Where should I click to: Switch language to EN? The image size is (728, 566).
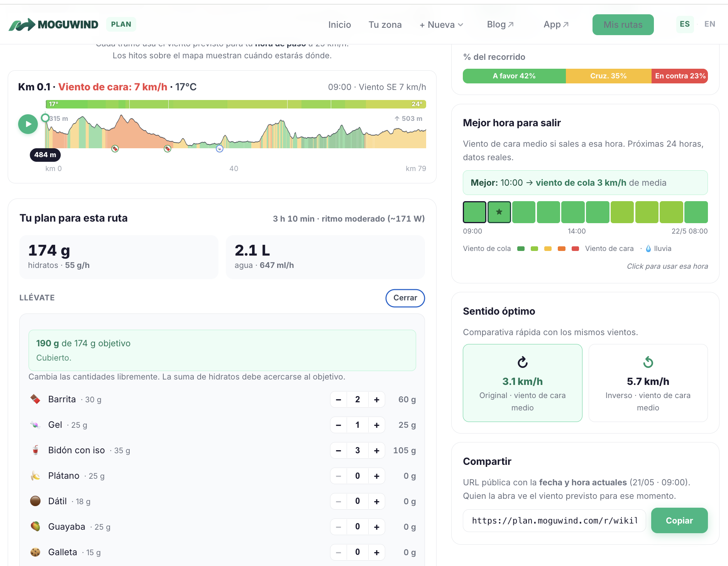click(709, 24)
